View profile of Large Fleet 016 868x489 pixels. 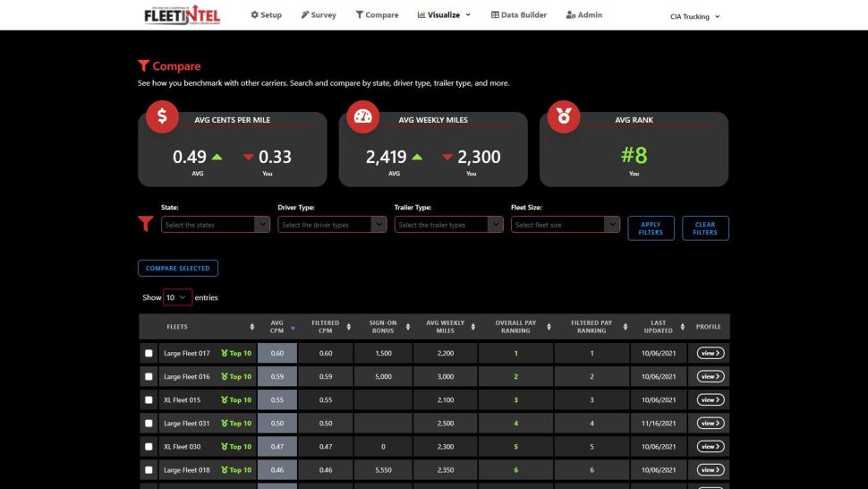(x=711, y=376)
